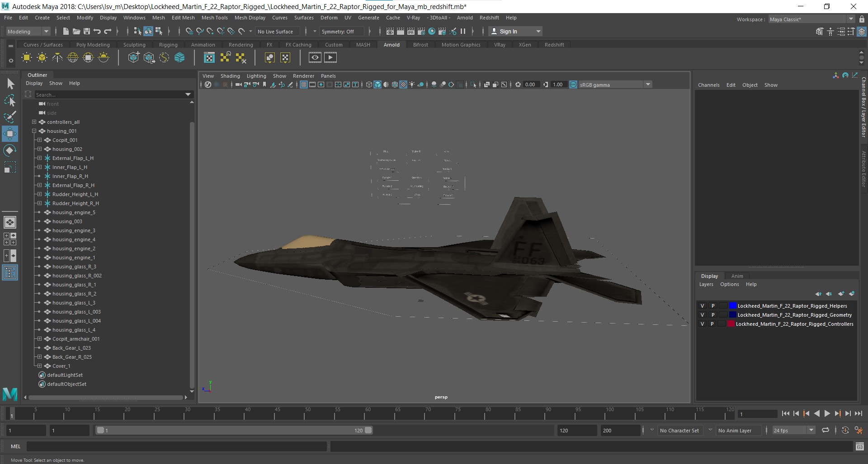Open the Redshift menu in menu bar
Image resolution: width=868 pixels, height=464 pixels.
489,18
